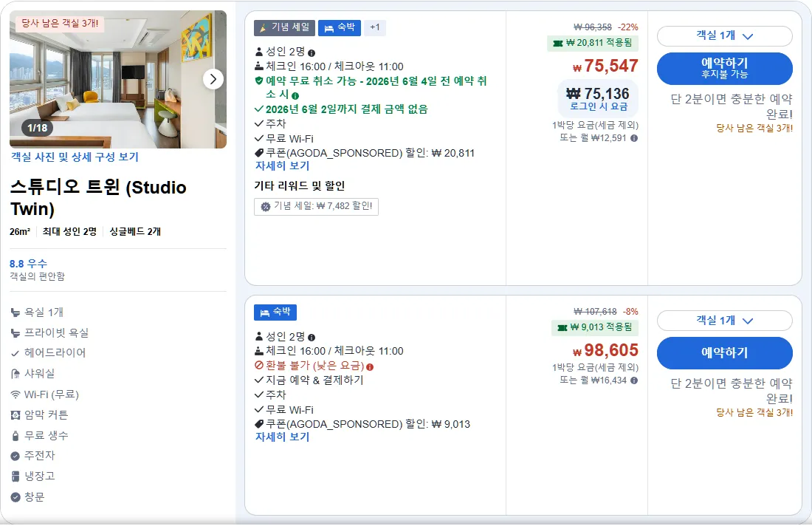Open the Studio Twin room photo
Screen dimensions: 812x526
click(118, 79)
